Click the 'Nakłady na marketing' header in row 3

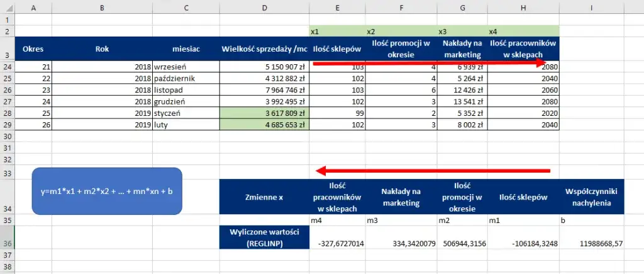pos(462,49)
